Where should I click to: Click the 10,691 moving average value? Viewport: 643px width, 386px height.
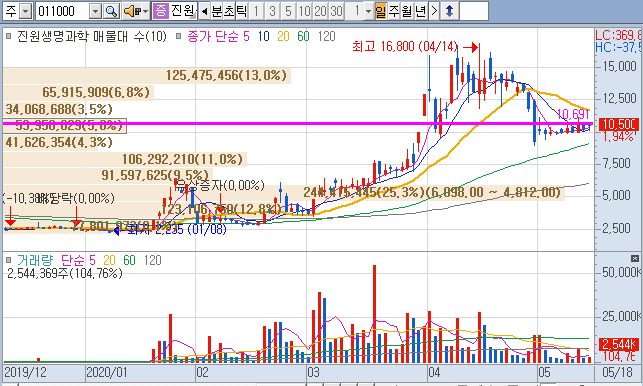coord(573,114)
